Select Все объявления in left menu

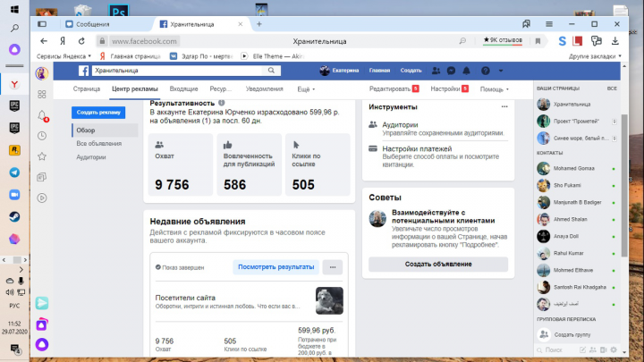click(x=99, y=144)
